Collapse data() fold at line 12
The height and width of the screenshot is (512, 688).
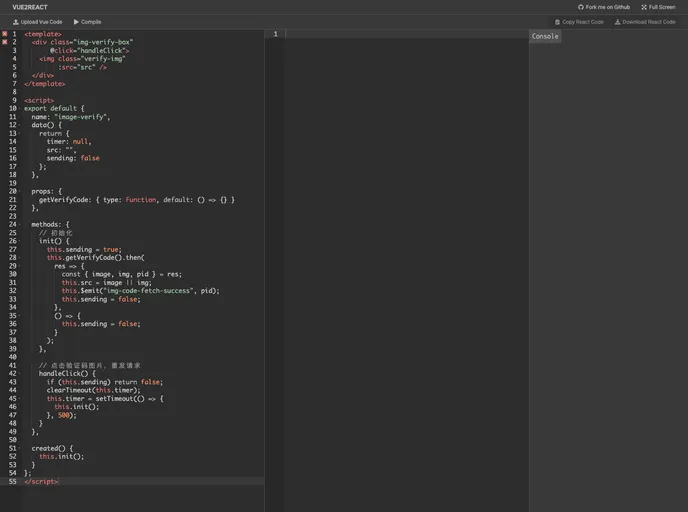click(x=19, y=125)
